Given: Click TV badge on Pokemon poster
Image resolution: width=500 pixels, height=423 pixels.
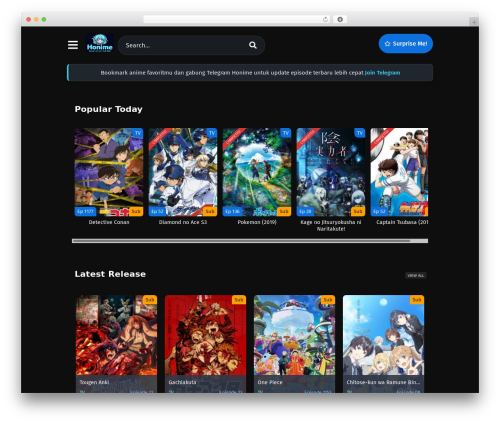Looking at the screenshot, I should 286,133.
